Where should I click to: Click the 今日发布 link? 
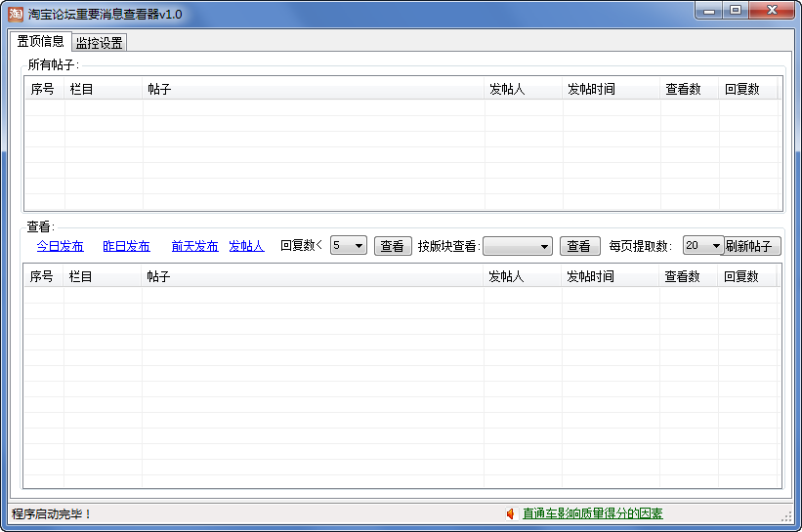click(60, 246)
